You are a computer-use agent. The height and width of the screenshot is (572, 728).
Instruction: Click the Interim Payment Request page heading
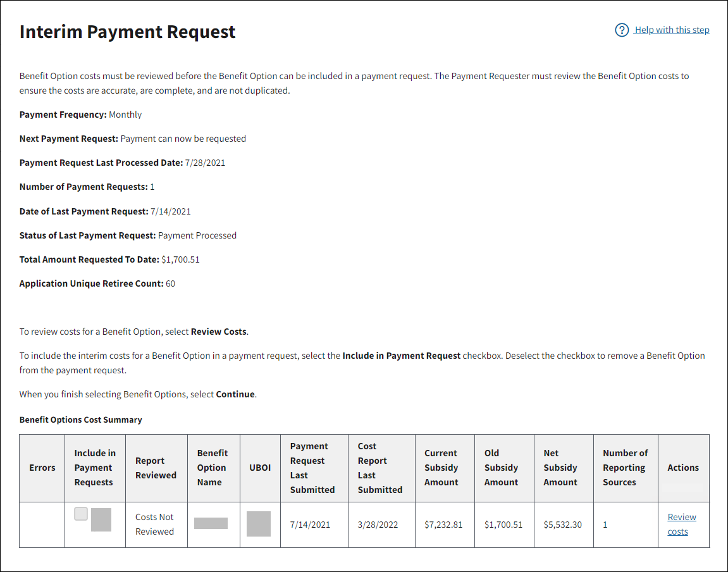[x=128, y=32]
